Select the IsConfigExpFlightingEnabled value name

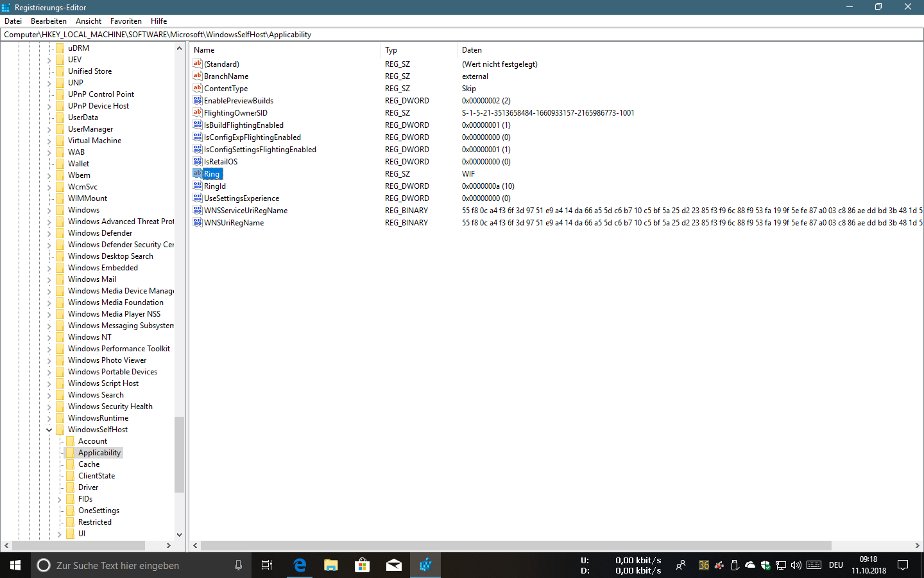click(x=252, y=137)
